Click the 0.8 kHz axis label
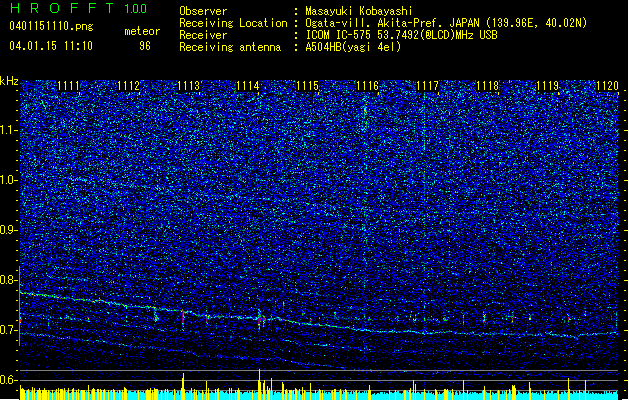The height and width of the screenshot is (400, 629). [9, 280]
